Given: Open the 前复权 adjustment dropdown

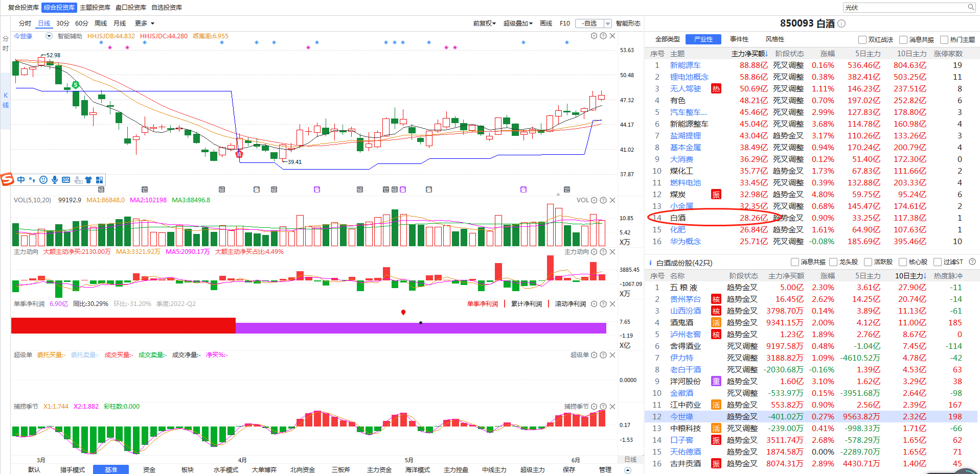Looking at the screenshot, I should (484, 23).
